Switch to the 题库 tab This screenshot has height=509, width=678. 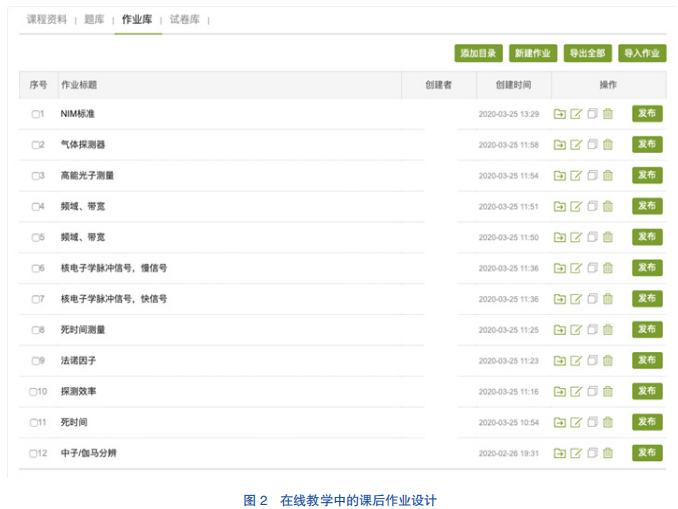94,19
